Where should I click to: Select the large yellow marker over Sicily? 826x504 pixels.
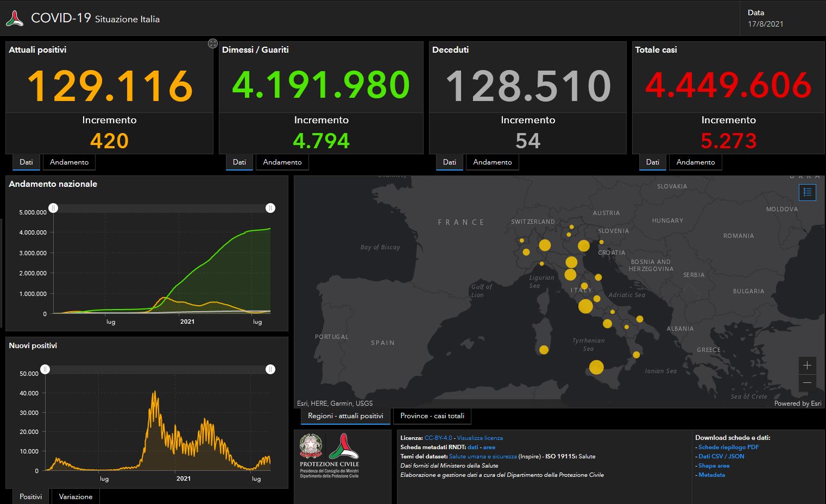[596, 368]
